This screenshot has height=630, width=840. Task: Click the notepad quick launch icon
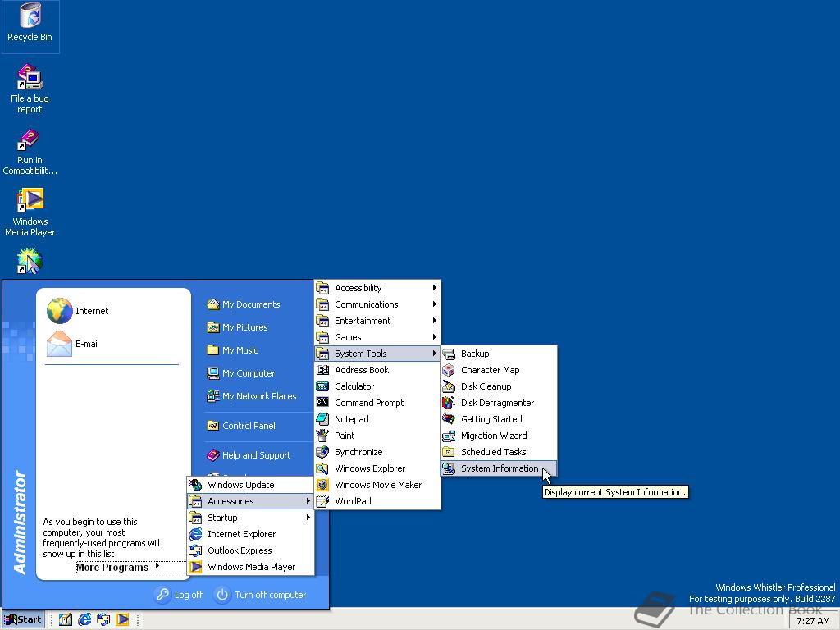click(x=66, y=620)
